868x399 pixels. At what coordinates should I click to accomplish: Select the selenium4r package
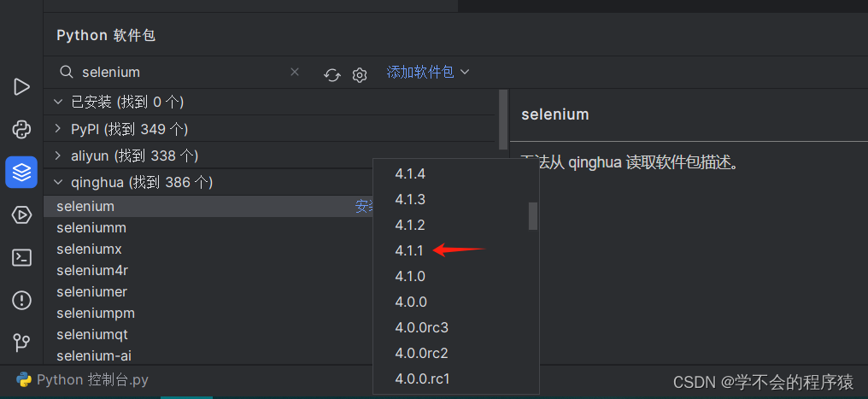point(92,271)
